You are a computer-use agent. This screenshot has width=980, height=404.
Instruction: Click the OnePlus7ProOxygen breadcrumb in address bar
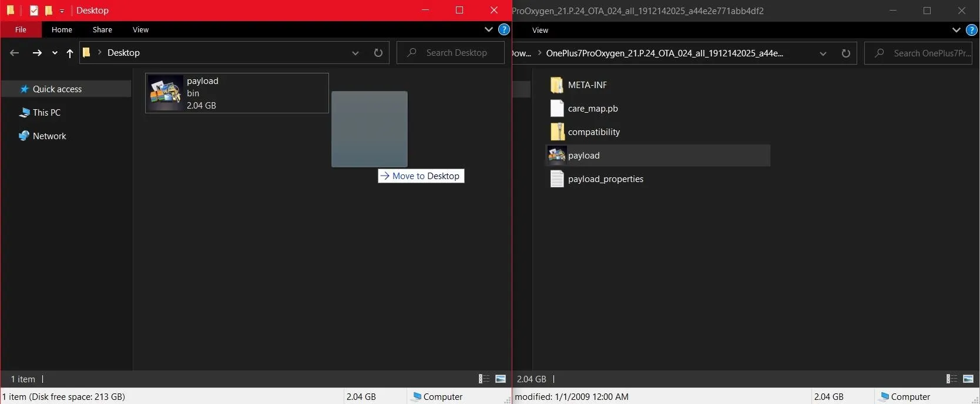[664, 53]
